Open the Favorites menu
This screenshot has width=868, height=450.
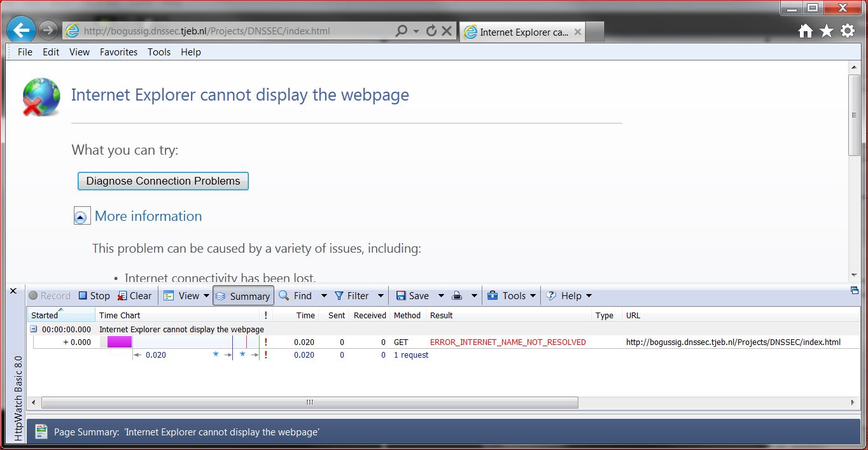click(118, 52)
